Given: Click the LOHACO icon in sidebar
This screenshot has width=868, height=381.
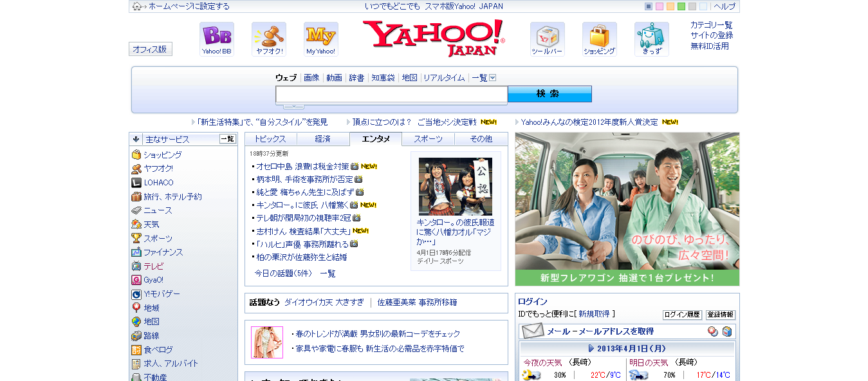Looking at the screenshot, I should coord(136,182).
